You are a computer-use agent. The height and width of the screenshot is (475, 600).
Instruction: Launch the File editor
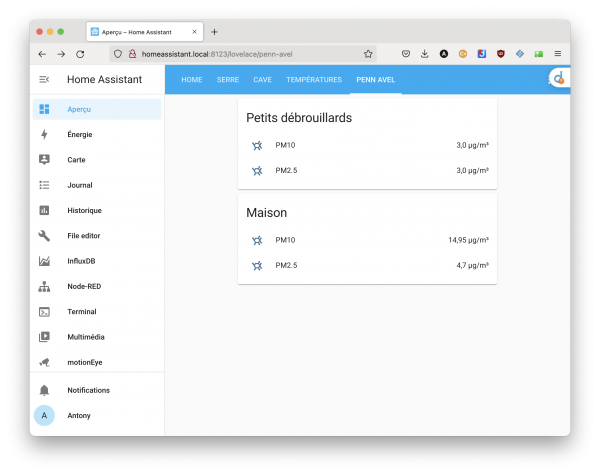pyautogui.click(x=84, y=236)
